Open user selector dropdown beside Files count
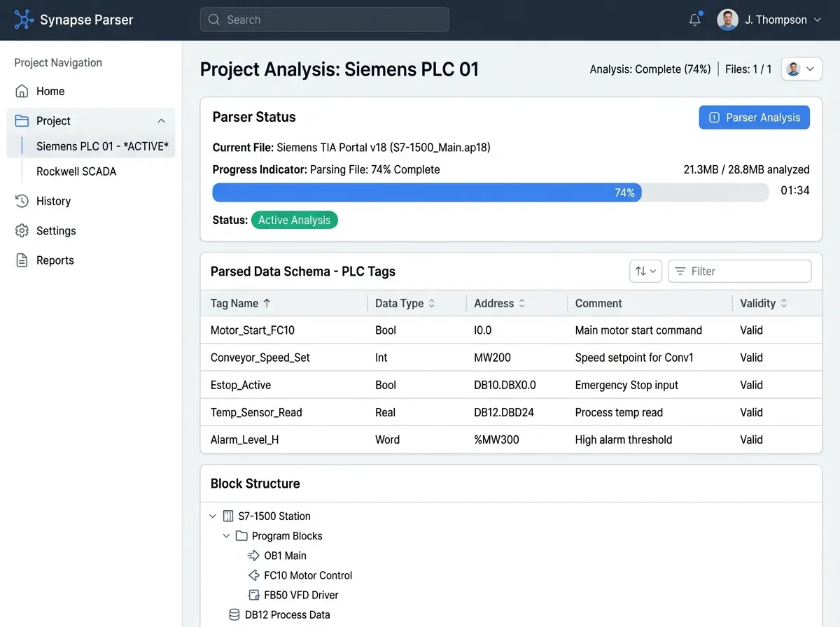This screenshot has height=627, width=840. click(801, 69)
